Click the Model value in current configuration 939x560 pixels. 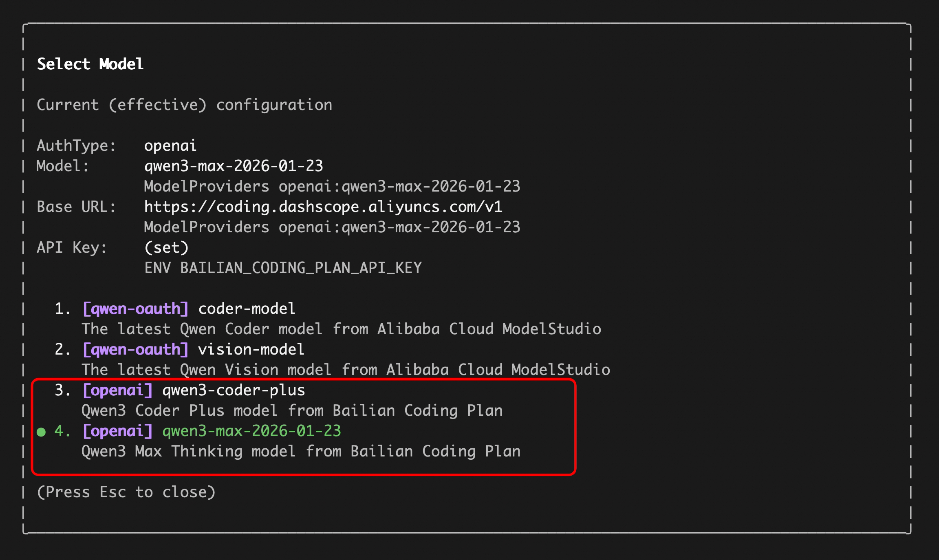point(234,166)
